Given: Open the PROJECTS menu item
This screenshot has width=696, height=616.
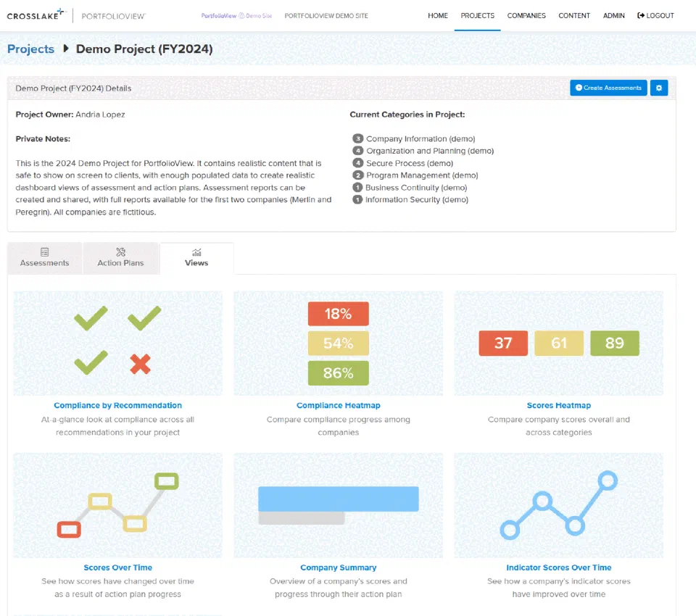Looking at the screenshot, I should (477, 15).
